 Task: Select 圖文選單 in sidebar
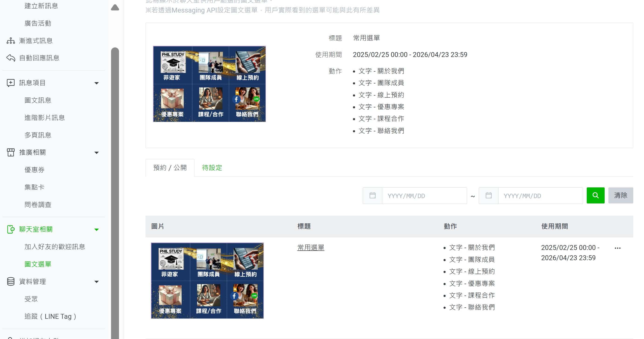(x=38, y=264)
